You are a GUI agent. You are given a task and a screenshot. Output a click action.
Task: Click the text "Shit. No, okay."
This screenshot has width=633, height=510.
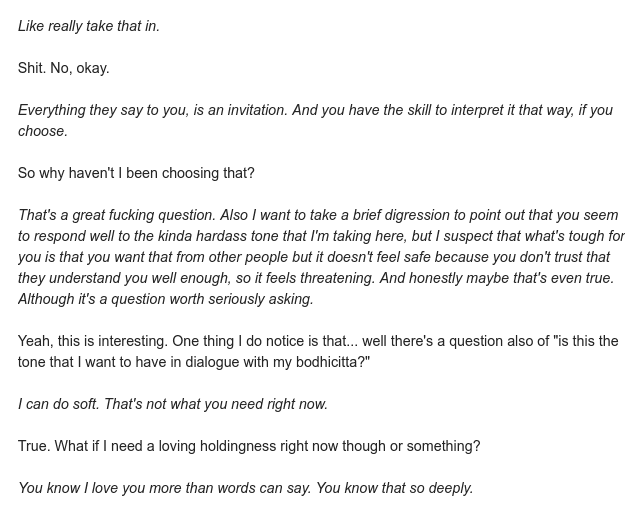pos(63,68)
